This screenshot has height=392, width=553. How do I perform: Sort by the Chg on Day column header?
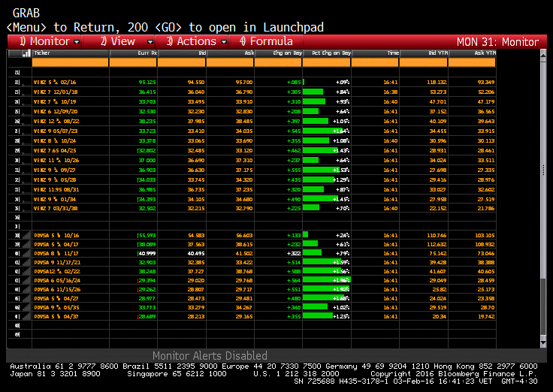pyautogui.click(x=278, y=53)
